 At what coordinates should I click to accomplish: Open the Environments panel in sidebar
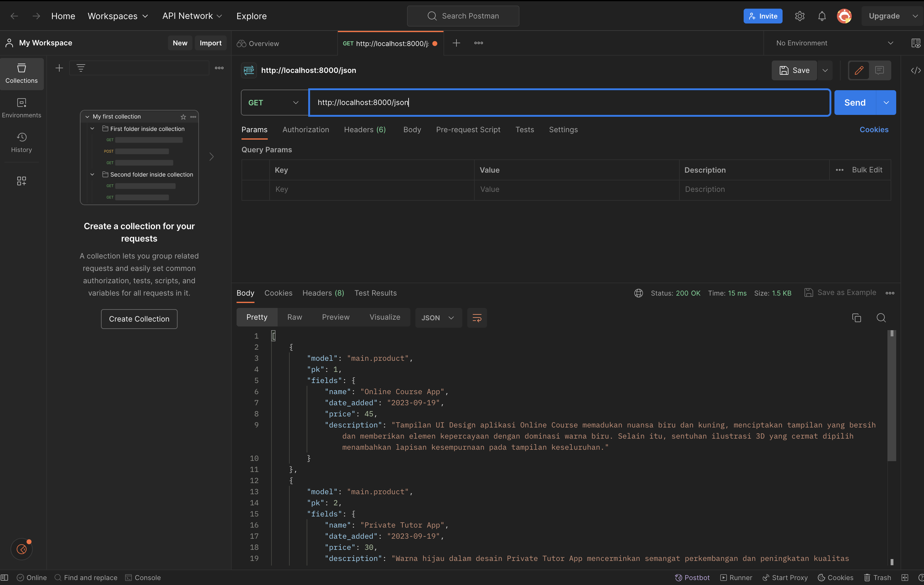tap(22, 108)
